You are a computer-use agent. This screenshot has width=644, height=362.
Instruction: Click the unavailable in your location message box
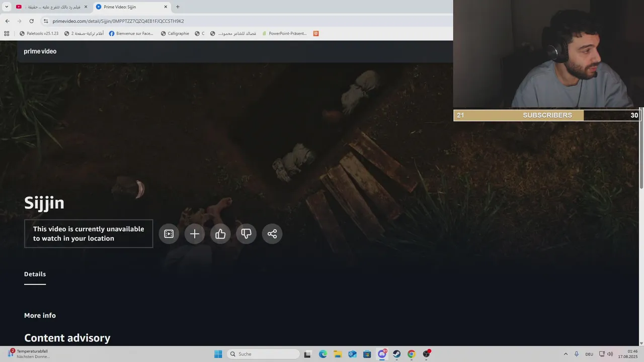[89, 234]
